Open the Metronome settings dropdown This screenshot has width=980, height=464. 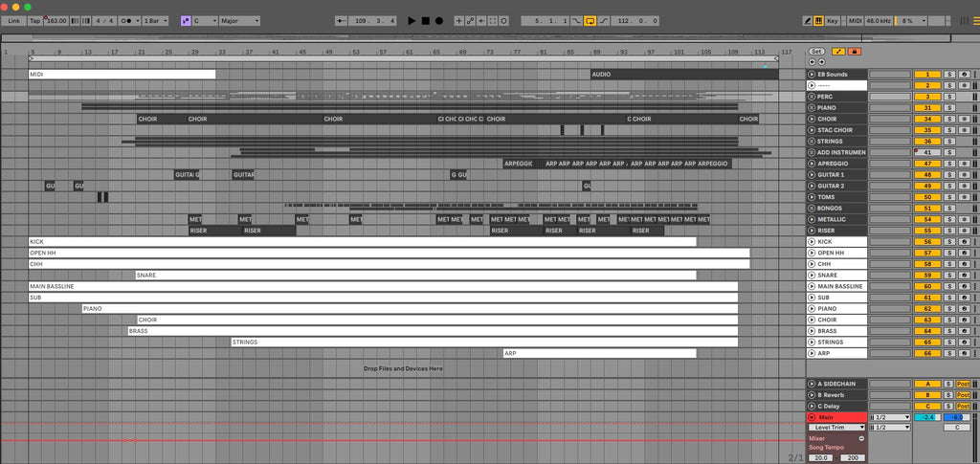[x=137, y=21]
